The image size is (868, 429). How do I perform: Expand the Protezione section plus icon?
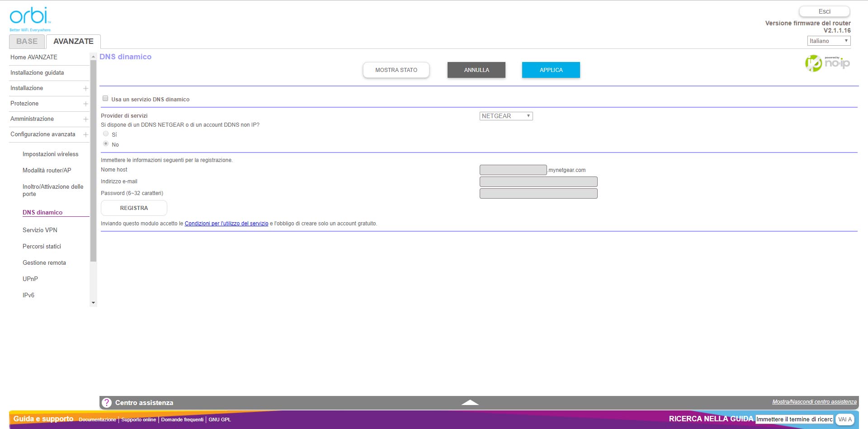pyautogui.click(x=85, y=104)
